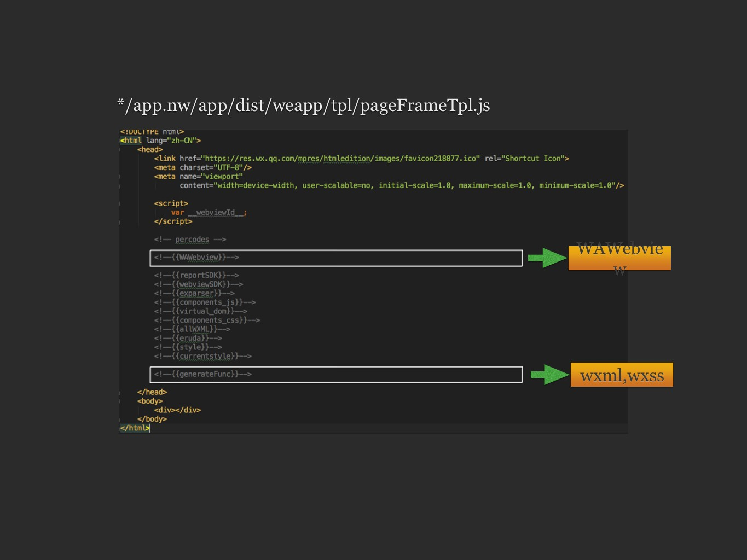The width and height of the screenshot is (747, 560).
Task: Click the opening head tag line
Action: 150,149
